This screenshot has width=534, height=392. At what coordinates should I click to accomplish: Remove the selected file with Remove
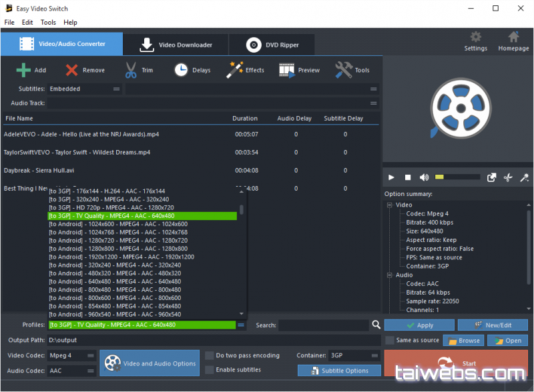(x=72, y=70)
